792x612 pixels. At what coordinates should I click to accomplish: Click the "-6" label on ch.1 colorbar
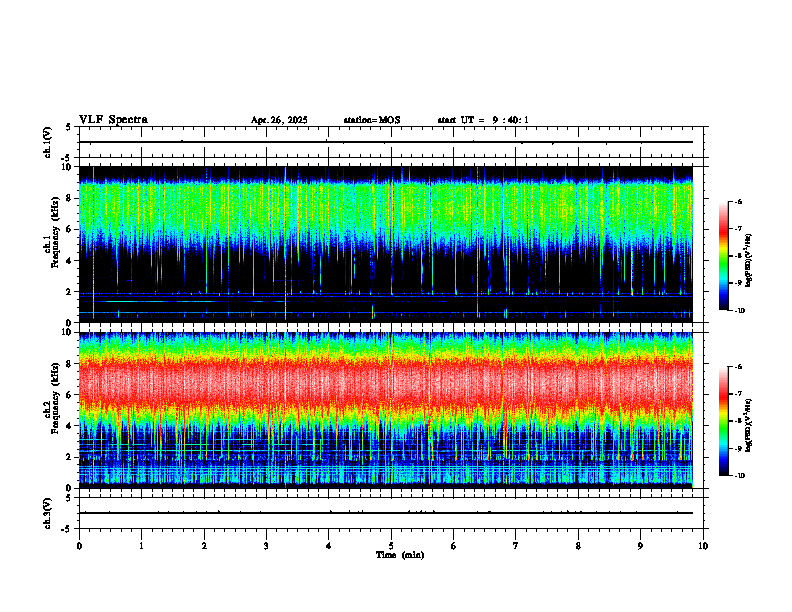click(738, 202)
